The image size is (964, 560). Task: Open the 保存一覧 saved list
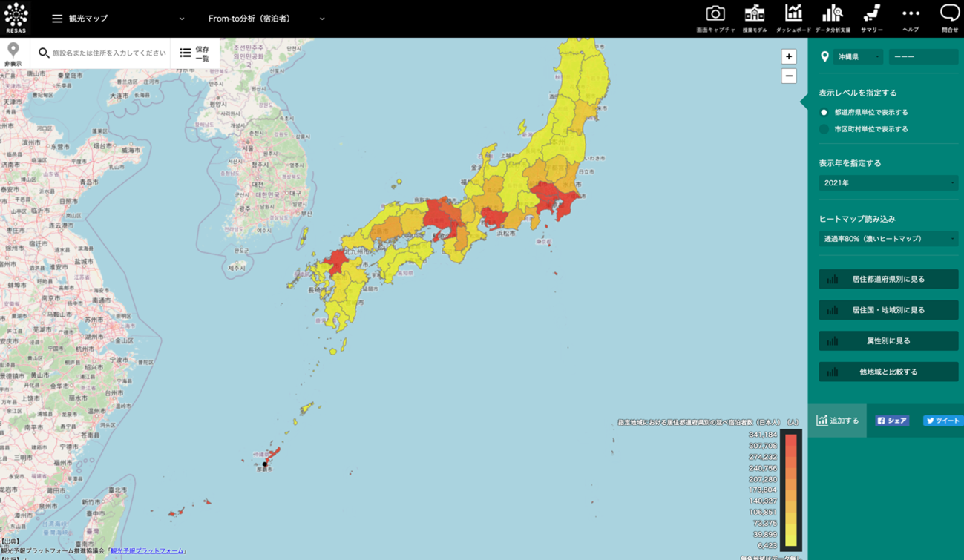tap(195, 53)
